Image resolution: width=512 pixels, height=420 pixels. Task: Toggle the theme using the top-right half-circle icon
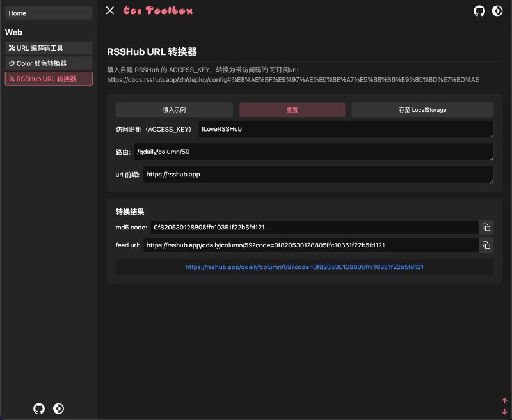pyautogui.click(x=497, y=11)
